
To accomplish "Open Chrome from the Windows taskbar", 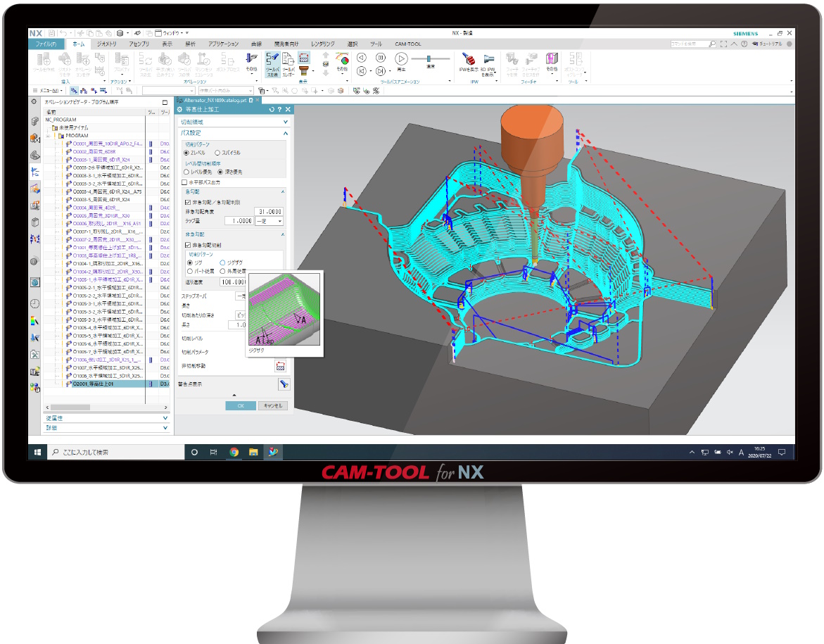I will 234,452.
